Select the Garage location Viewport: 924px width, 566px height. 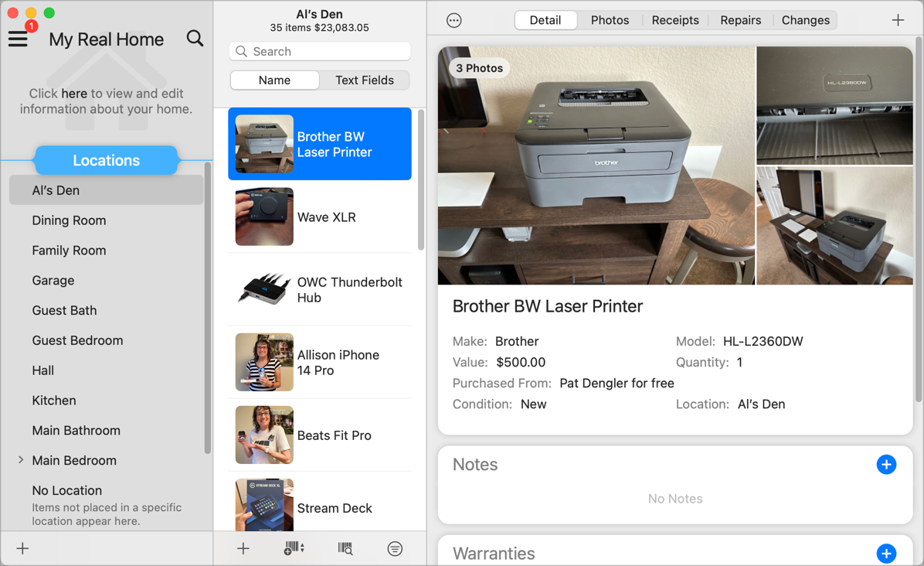click(53, 281)
